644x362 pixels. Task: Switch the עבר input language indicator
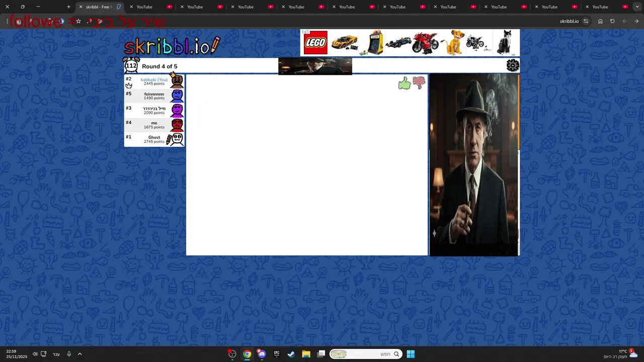[56, 354]
